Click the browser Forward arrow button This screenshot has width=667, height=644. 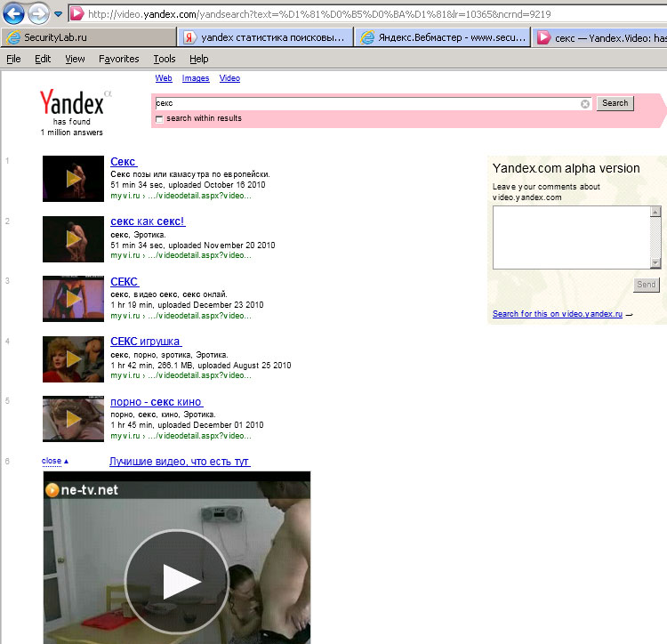(x=38, y=13)
